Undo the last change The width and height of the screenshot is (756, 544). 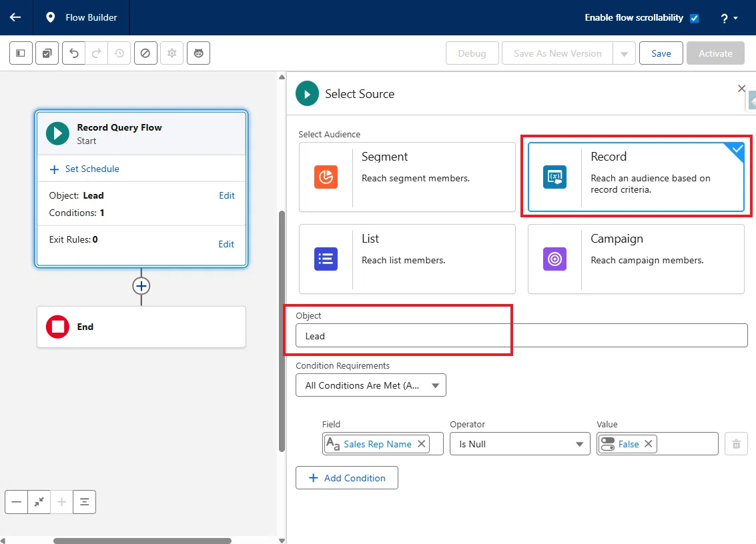pyautogui.click(x=74, y=53)
